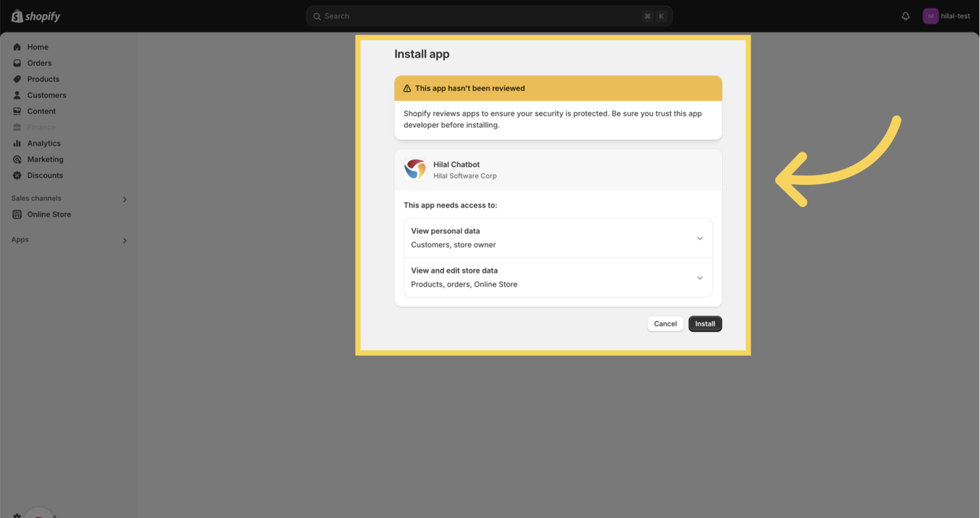980x518 pixels.
Task: Open Finance in the sidebar
Action: click(x=41, y=127)
